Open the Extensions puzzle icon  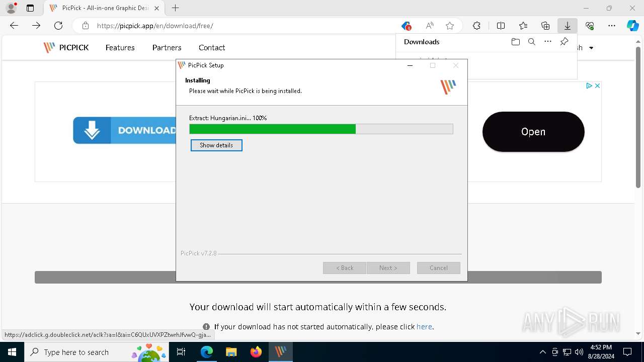476,26
